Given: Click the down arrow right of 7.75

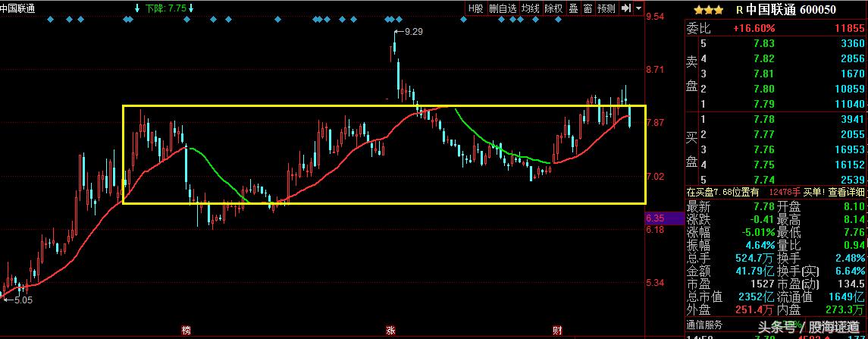Looking at the screenshot, I should click(191, 8).
